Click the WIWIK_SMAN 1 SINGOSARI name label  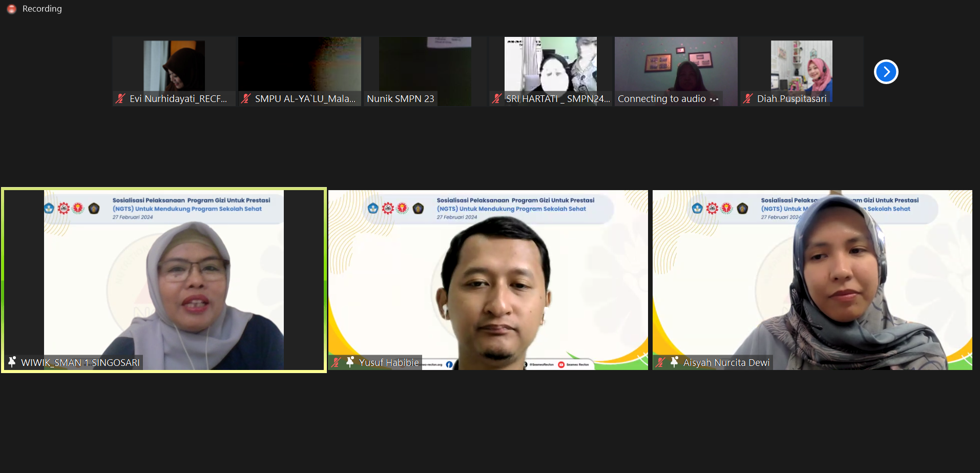80,362
